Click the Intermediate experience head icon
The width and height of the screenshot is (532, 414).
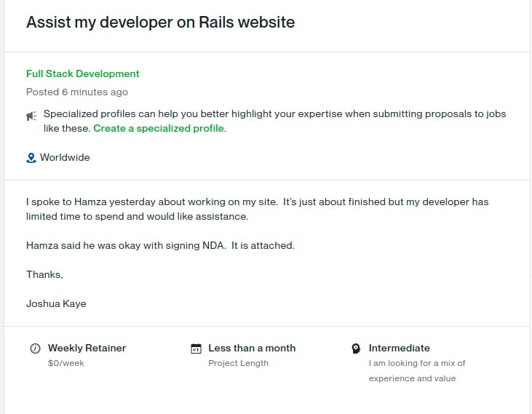coord(356,349)
